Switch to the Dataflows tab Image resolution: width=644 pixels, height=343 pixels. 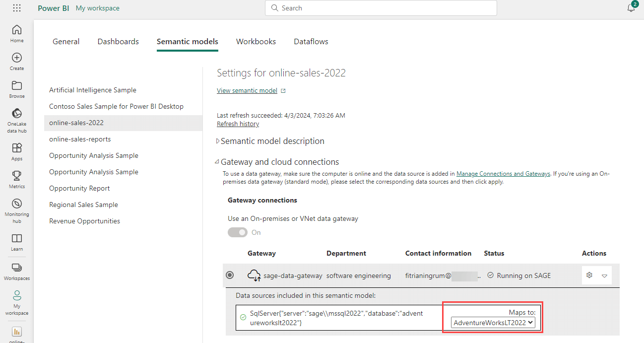click(x=311, y=41)
